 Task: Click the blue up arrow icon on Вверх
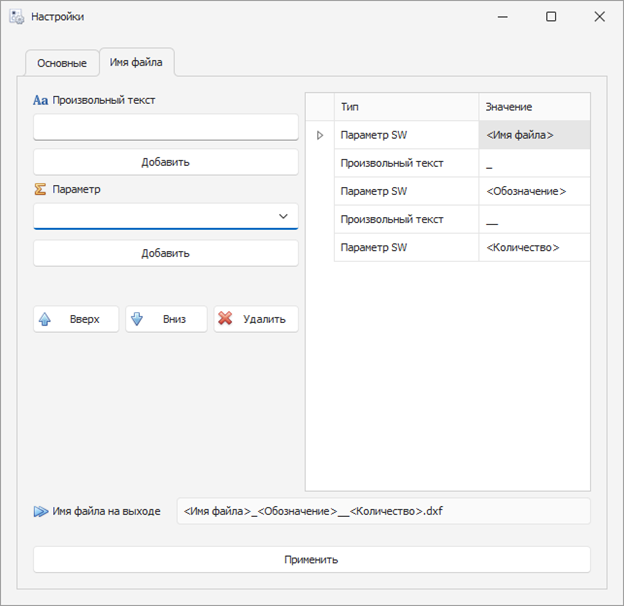click(44, 319)
